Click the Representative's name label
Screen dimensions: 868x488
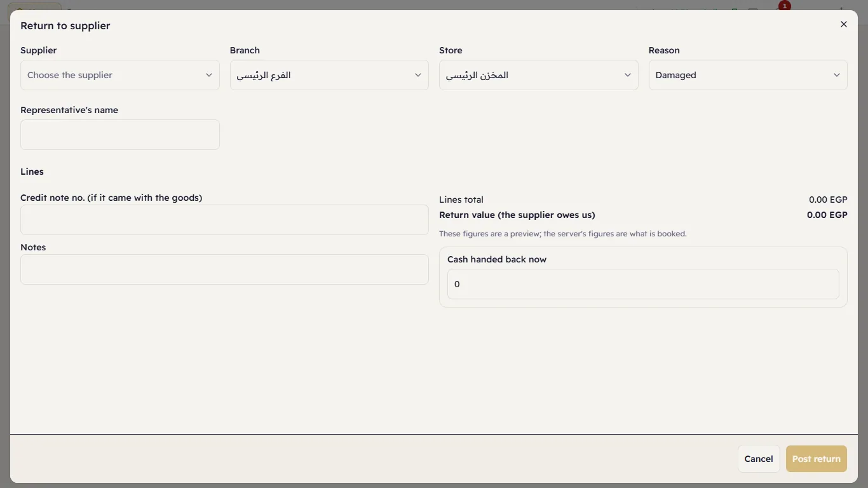tap(69, 110)
